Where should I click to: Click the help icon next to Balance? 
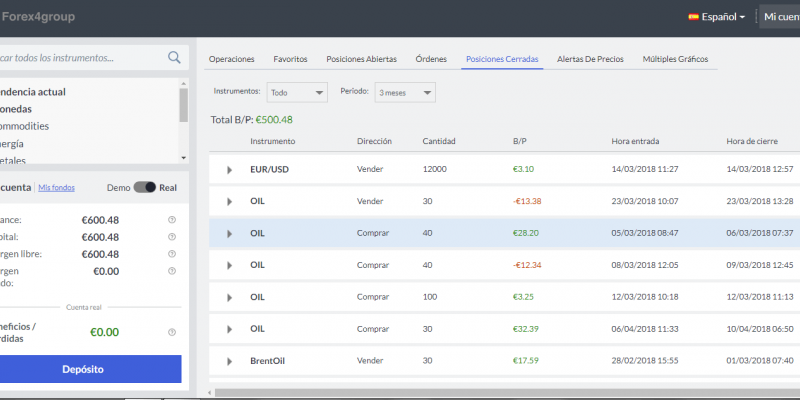coord(172,220)
